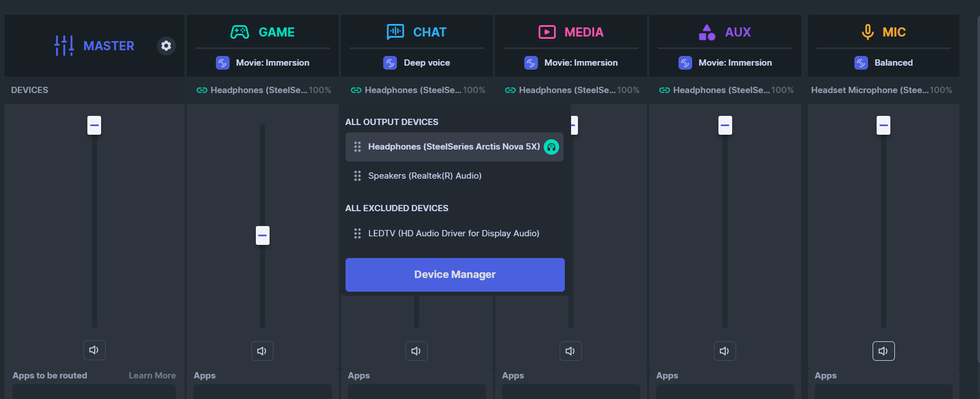Click the MEDIA channel title
This screenshot has height=399, width=980.
pyautogui.click(x=584, y=32)
